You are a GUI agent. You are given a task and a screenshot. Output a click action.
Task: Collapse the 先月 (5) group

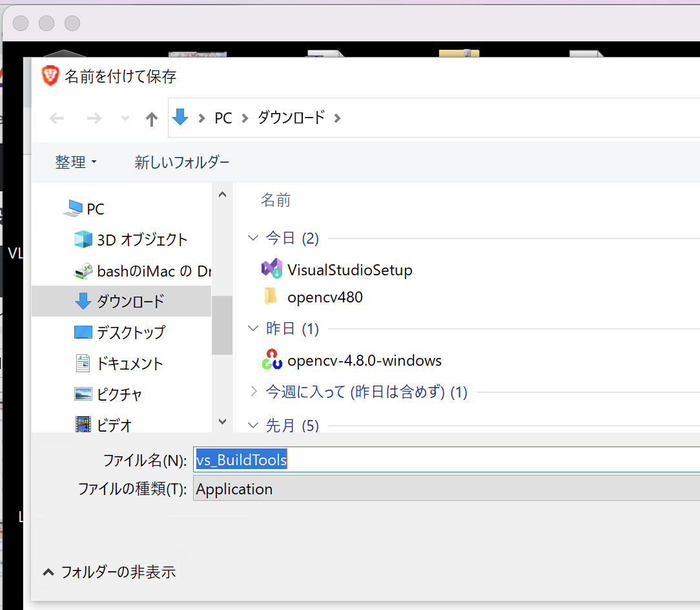(253, 425)
